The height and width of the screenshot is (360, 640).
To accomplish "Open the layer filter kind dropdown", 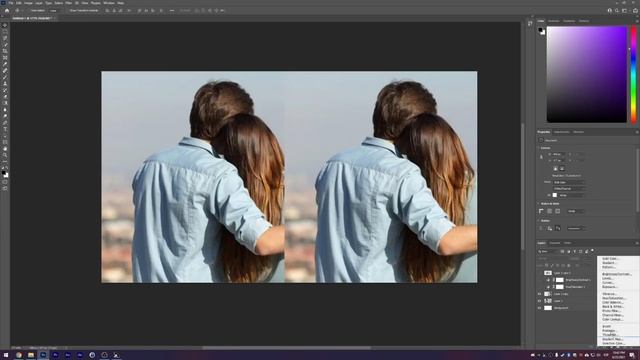I will coord(548,251).
